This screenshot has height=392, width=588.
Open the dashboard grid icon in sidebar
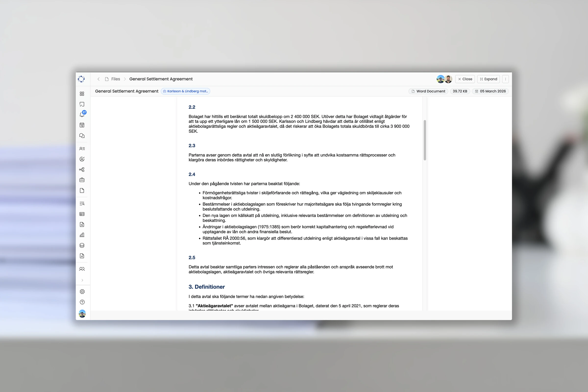[82, 94]
